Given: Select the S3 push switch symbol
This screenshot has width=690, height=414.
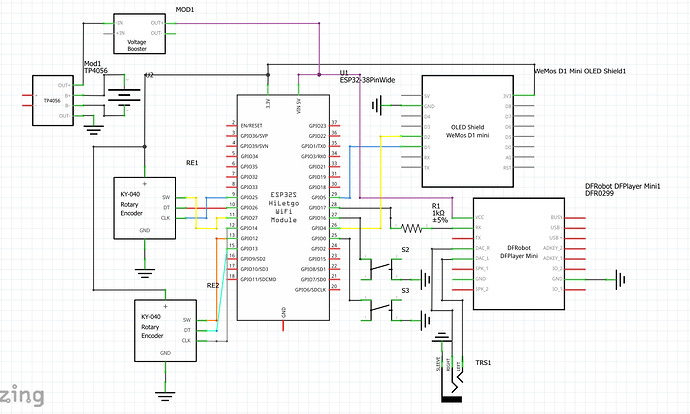Looking at the screenshot, I should tap(381, 310).
